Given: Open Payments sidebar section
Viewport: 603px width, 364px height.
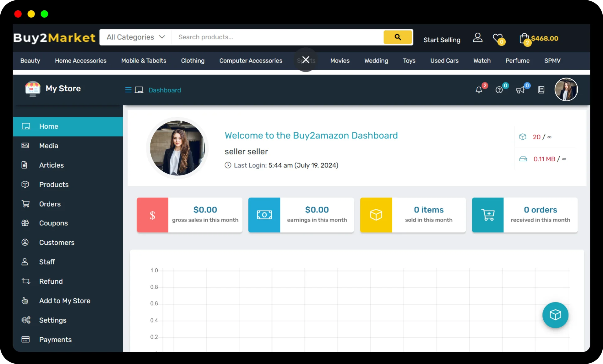Looking at the screenshot, I should coord(56,340).
